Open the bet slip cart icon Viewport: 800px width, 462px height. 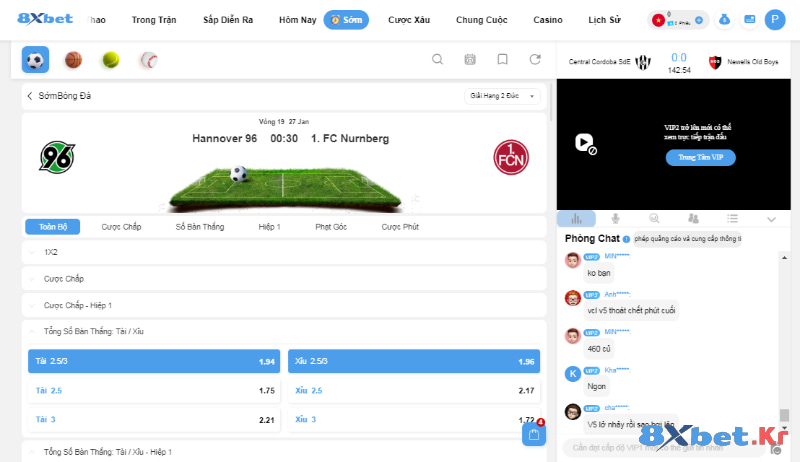click(x=533, y=434)
